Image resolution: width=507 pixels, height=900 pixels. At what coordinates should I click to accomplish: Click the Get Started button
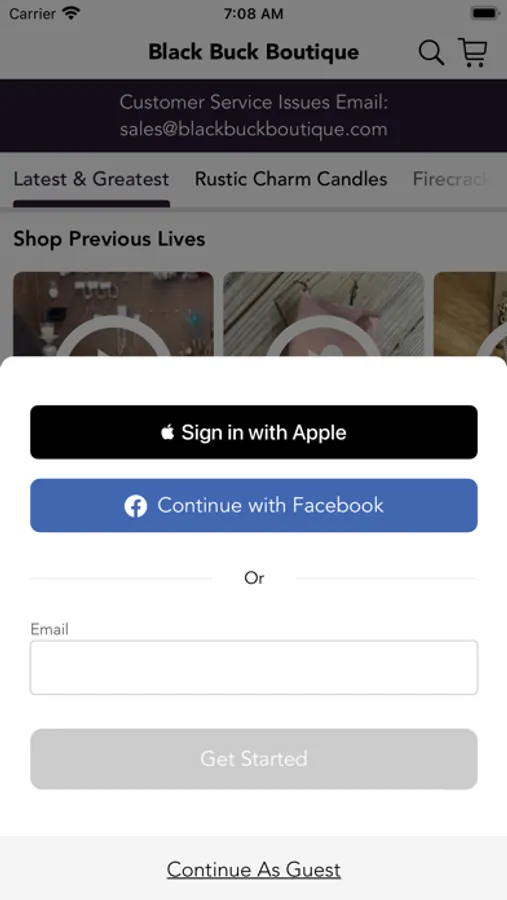(x=254, y=759)
